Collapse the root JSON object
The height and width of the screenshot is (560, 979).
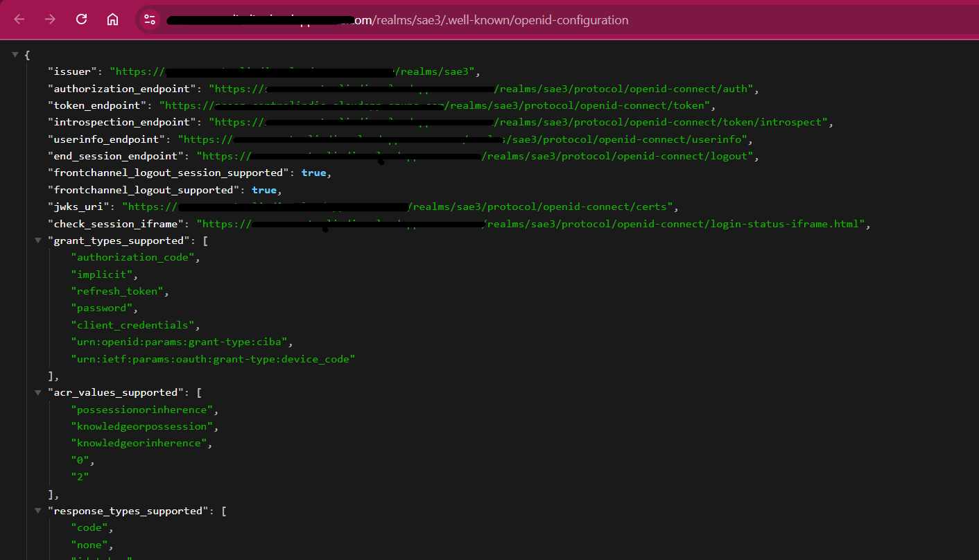(x=15, y=55)
